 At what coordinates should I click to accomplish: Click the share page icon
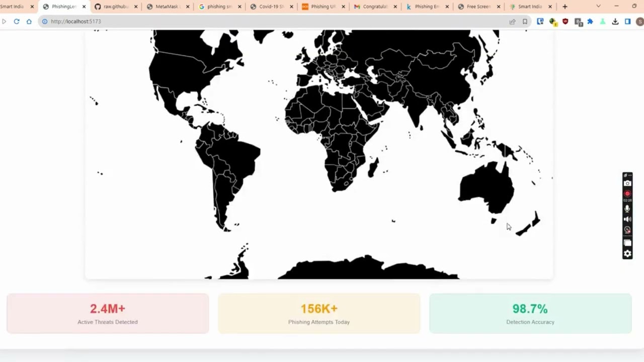512,22
